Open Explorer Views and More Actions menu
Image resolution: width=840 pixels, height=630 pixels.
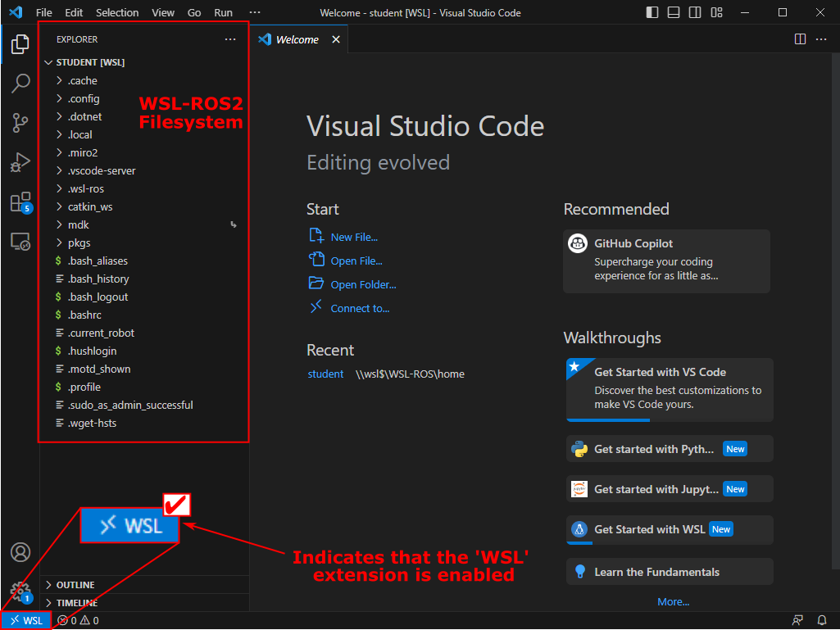(x=230, y=39)
